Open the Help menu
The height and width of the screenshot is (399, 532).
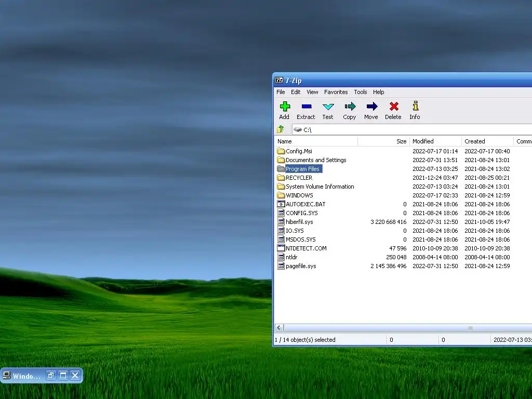pyautogui.click(x=378, y=92)
